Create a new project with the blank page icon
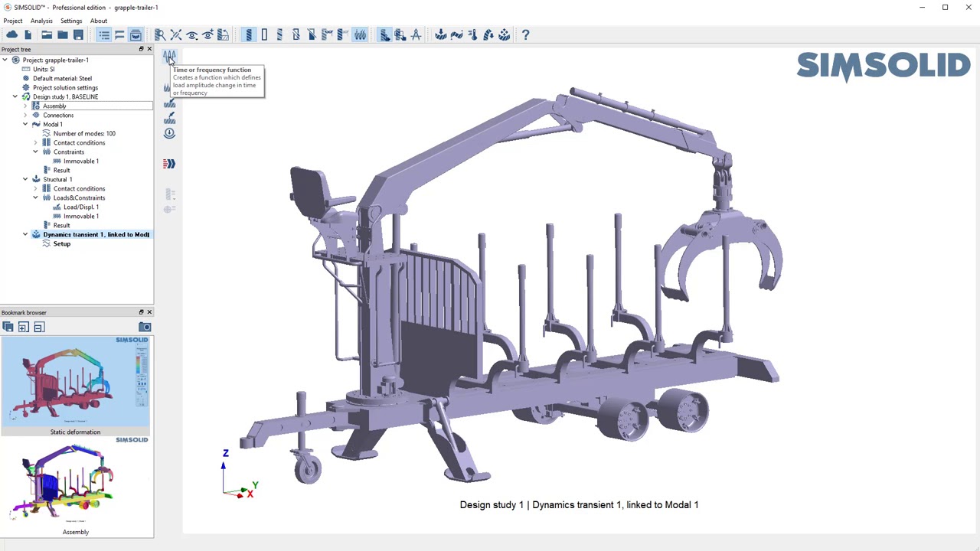This screenshot has height=551, width=980. tap(28, 34)
